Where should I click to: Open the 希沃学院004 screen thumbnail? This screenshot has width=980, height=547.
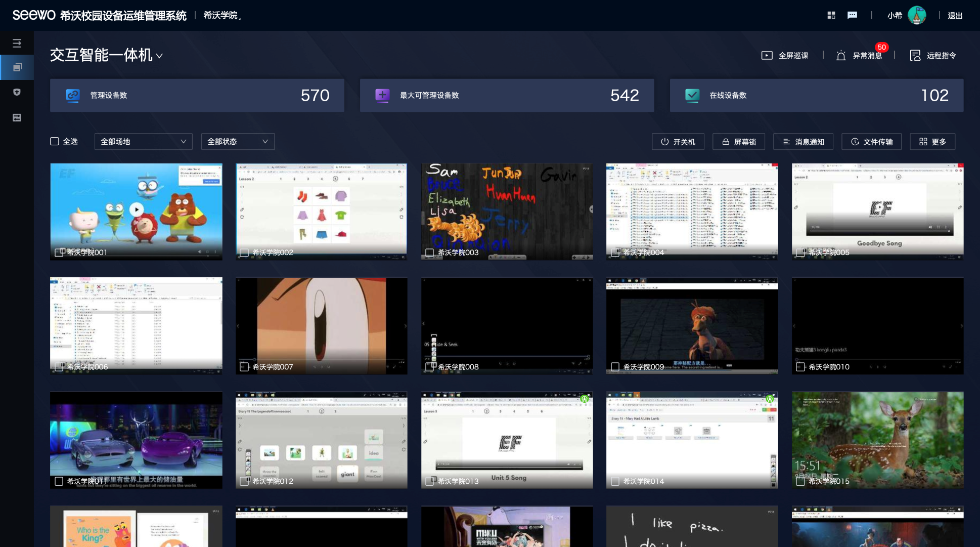click(692, 212)
